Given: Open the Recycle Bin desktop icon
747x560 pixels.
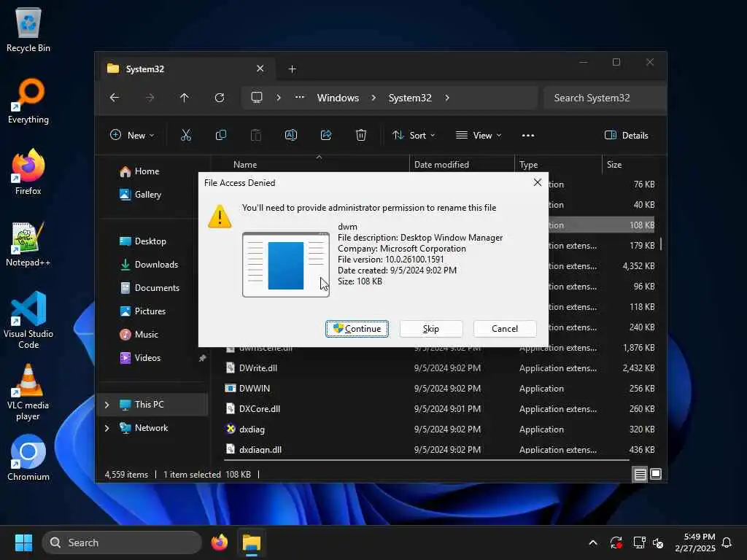Looking at the screenshot, I should point(28,29).
